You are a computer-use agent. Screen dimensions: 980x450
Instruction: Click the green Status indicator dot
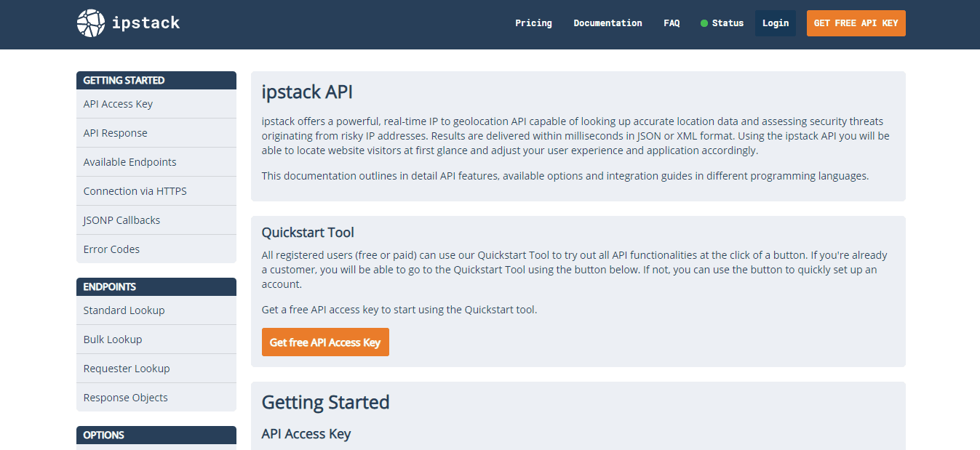click(x=704, y=23)
